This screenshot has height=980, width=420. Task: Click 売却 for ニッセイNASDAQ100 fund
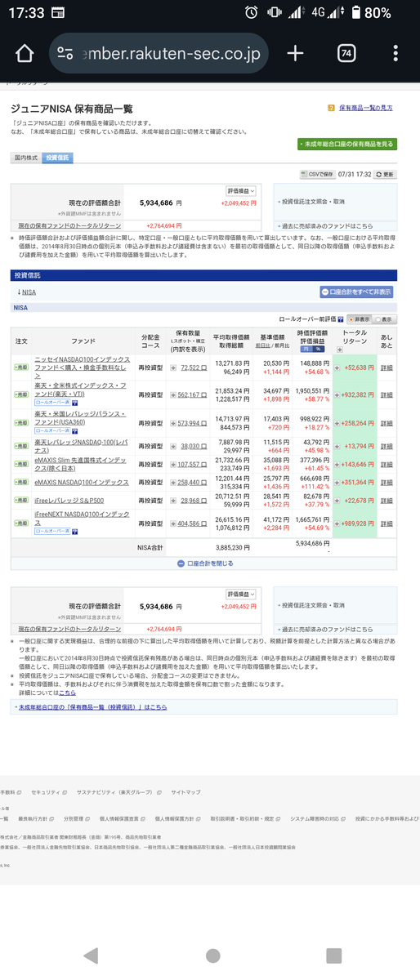(21, 367)
